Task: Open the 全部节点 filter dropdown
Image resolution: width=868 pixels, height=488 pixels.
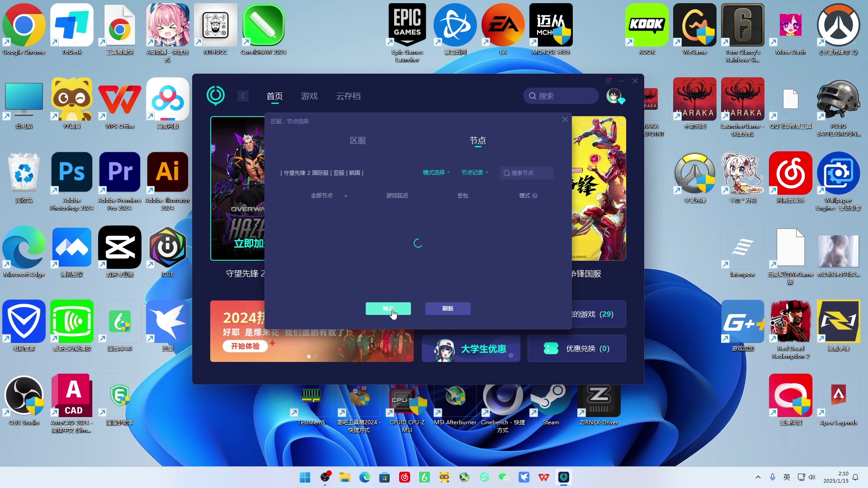Action: (x=329, y=196)
